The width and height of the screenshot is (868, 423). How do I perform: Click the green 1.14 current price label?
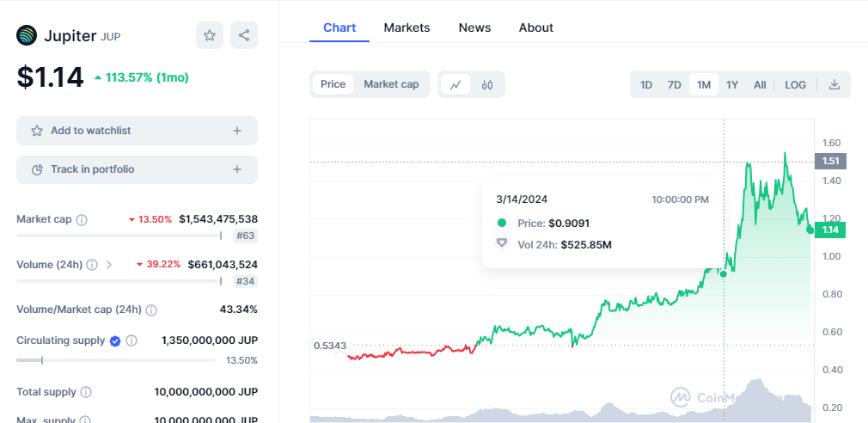point(830,230)
